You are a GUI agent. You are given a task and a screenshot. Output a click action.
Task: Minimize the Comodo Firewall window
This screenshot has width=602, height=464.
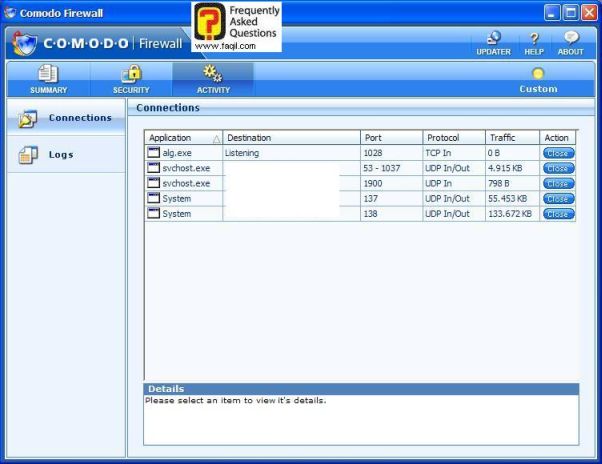tap(552, 13)
